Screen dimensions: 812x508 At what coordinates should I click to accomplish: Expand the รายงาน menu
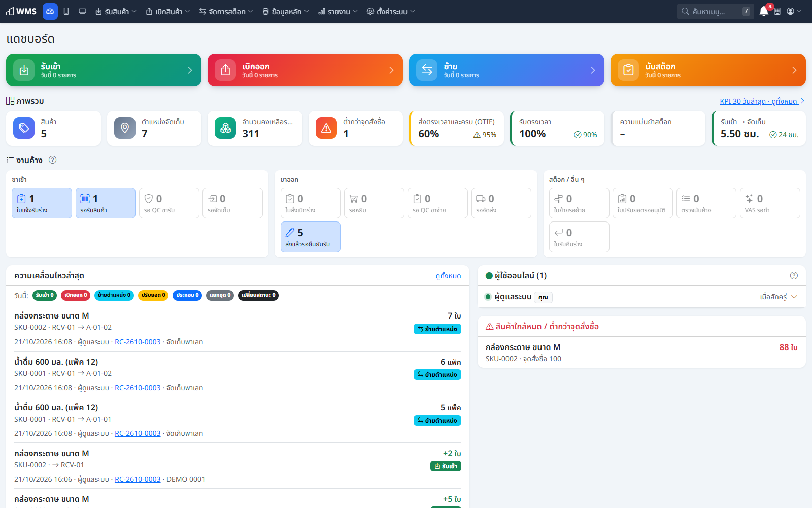click(x=338, y=11)
